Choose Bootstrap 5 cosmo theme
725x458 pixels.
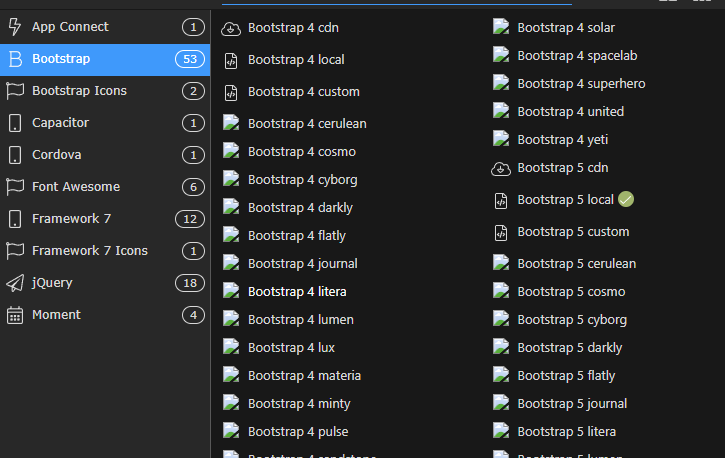[571, 292]
